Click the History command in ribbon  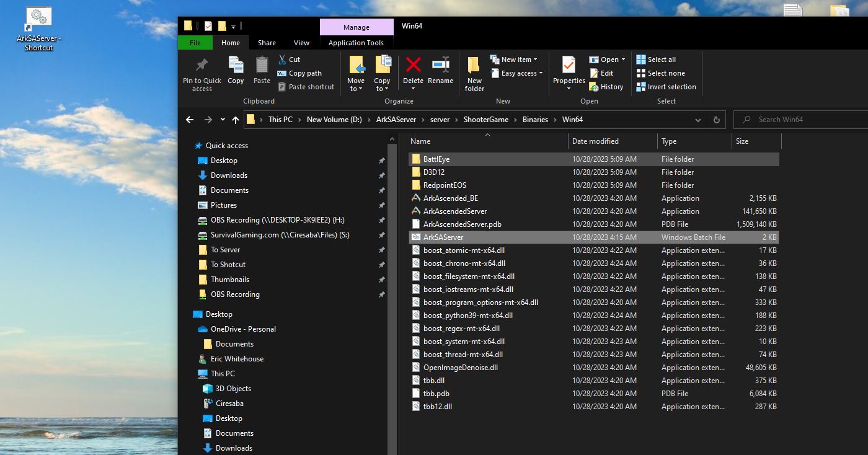pos(606,87)
